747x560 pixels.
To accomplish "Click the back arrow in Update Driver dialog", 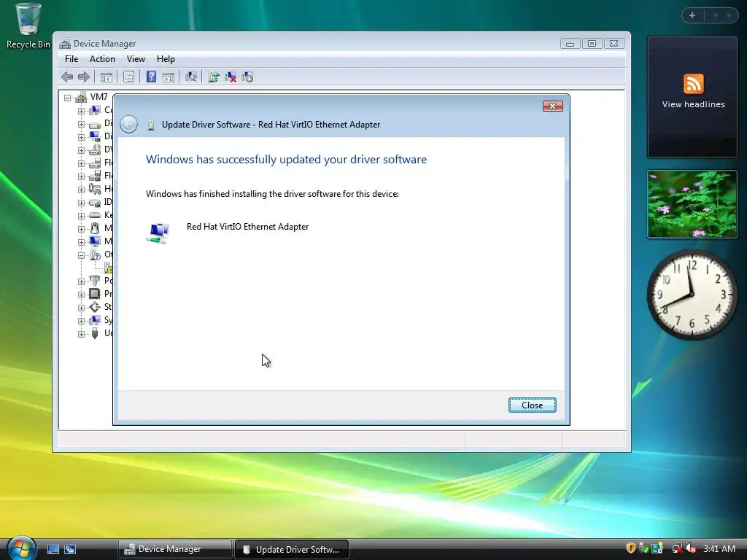I will tap(128, 124).
